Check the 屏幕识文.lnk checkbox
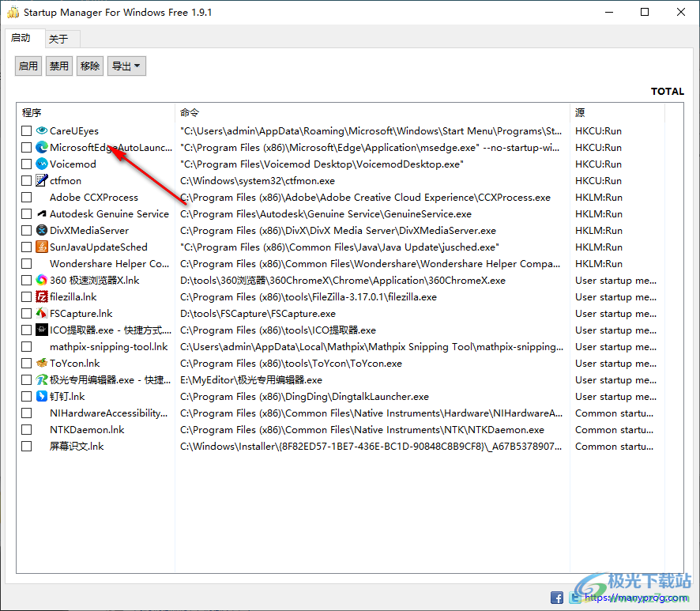700x611 pixels. [26, 446]
